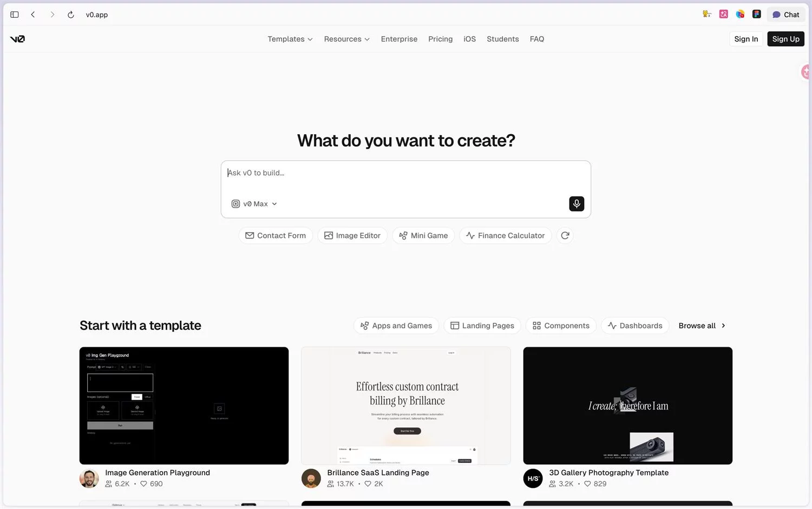This screenshot has height=509, width=812.
Task: Expand the Resources menu
Action: tap(346, 39)
